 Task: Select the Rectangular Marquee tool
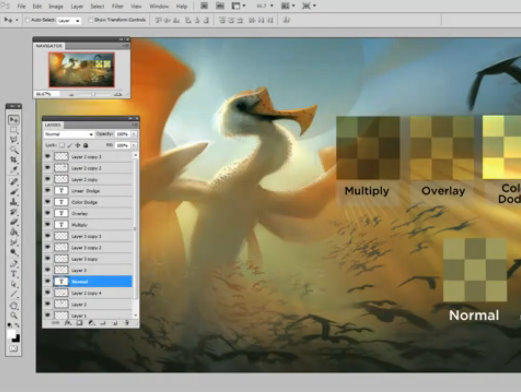point(14,129)
